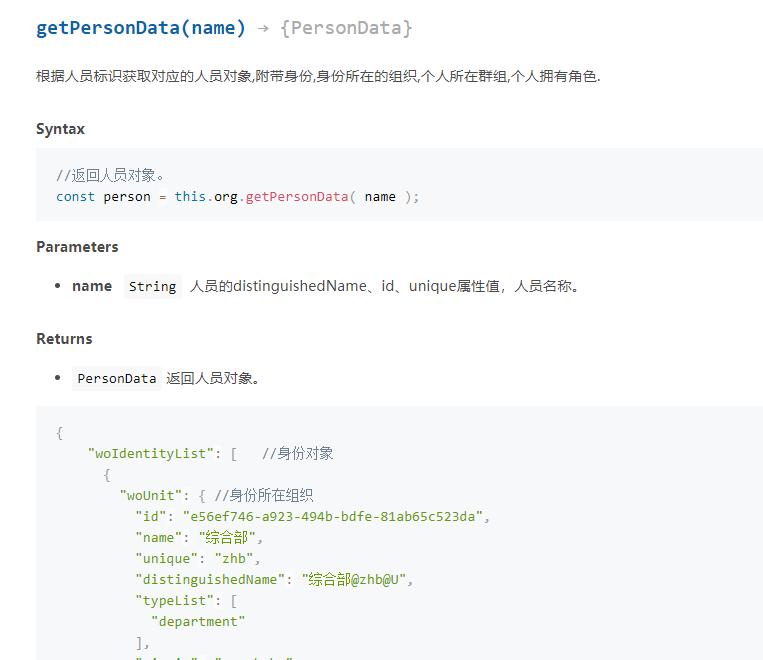763x660 pixels.
Task: Click the bold name parameter label
Action: point(92,286)
